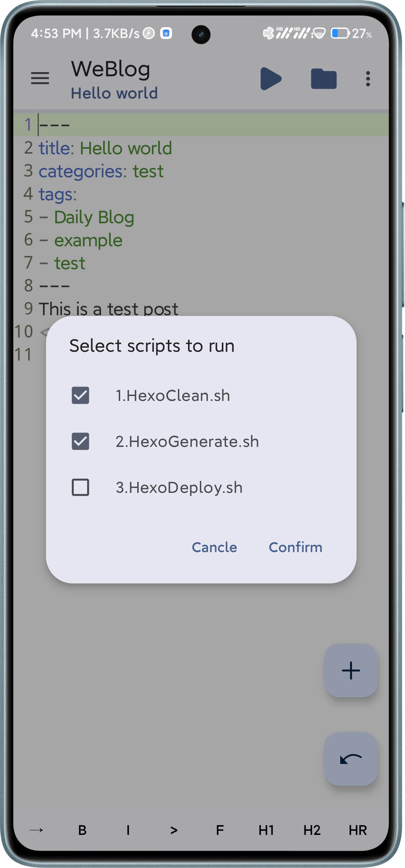This screenshot has width=405, height=868.
Task: Insert blockquote with the > key
Action: [174, 830]
